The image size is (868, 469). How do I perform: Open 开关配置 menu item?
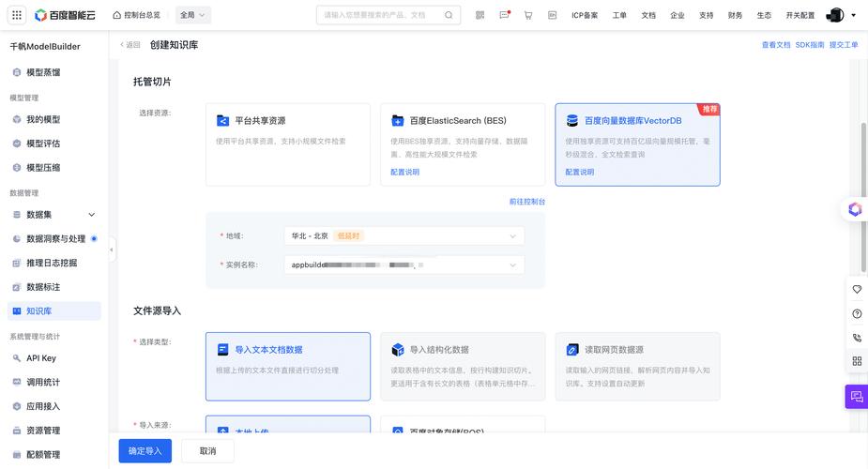pyautogui.click(x=799, y=16)
